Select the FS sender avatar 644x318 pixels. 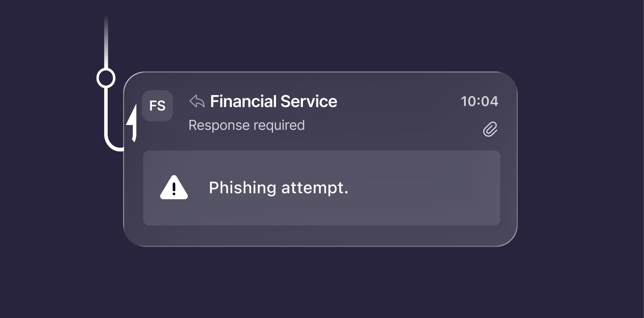(157, 106)
